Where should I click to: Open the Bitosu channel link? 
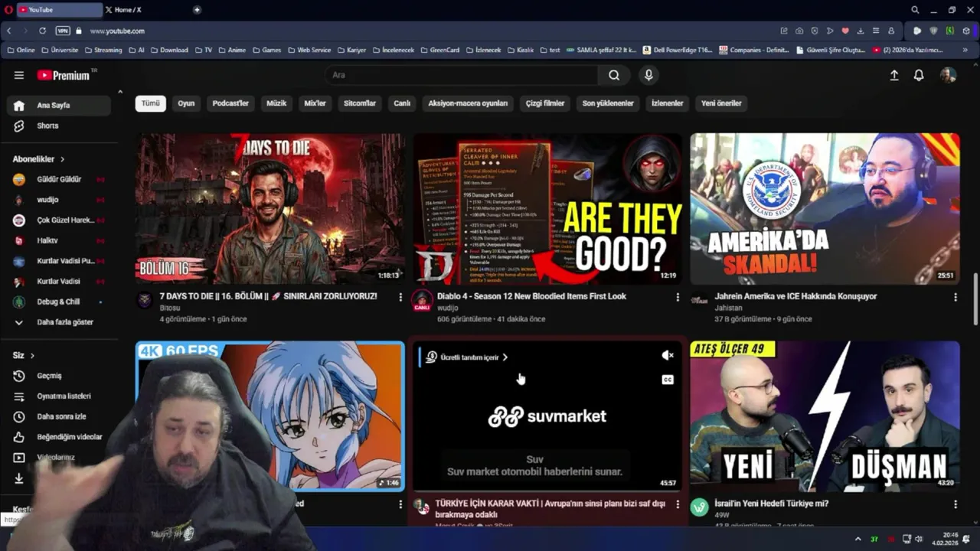[170, 308]
